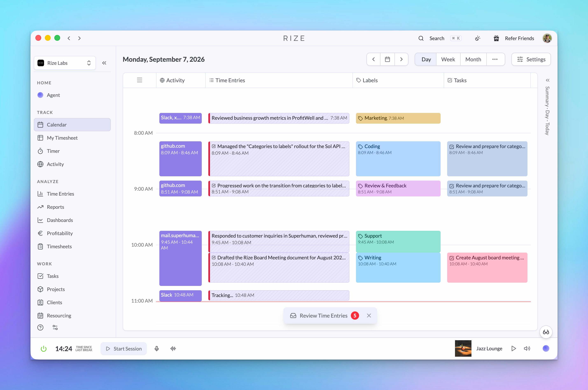
Task: Toggle checkbox on Drafted Rize Board entry
Action: (x=213, y=258)
